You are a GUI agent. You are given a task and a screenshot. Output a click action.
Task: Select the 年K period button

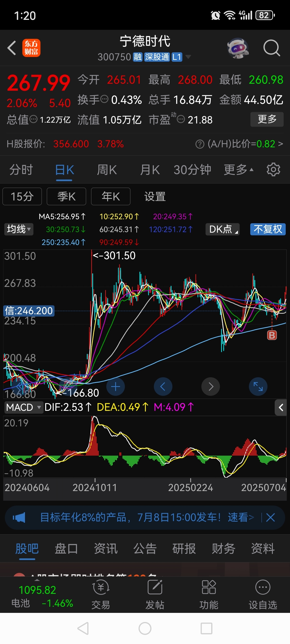click(x=111, y=196)
